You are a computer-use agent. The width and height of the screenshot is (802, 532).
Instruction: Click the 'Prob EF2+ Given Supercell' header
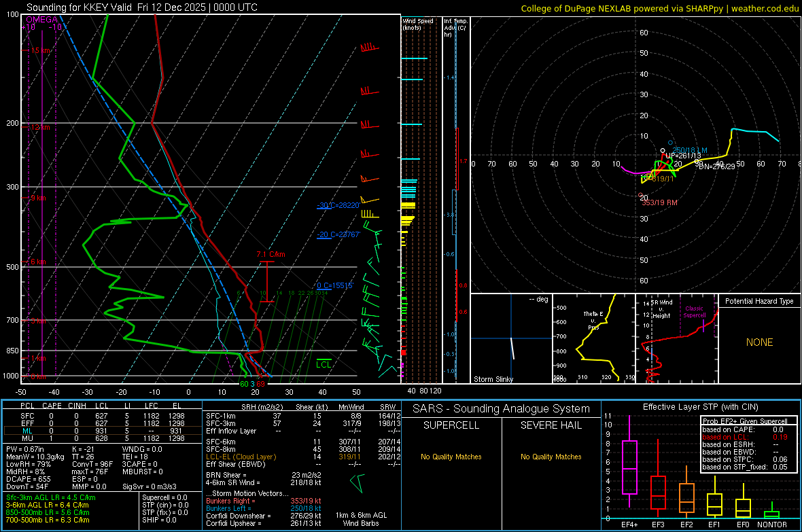pos(745,421)
